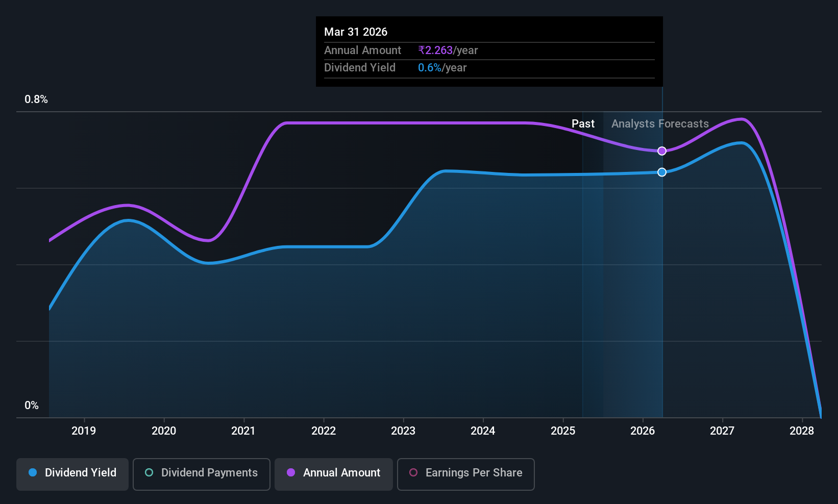Toggle the Annual Amount series

(x=334, y=474)
